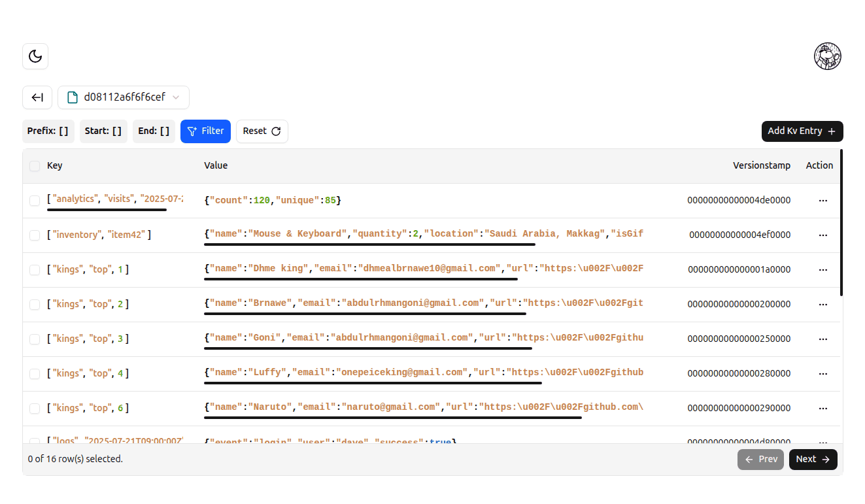Screen dimensions: 865x504
Task: Open actions menu for the analytics visits row
Action: coord(823,201)
